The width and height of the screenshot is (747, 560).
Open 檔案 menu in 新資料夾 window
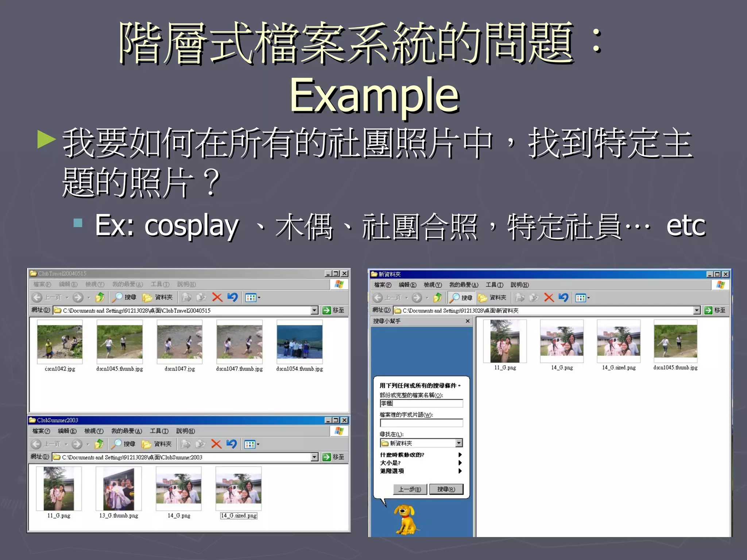383,285
